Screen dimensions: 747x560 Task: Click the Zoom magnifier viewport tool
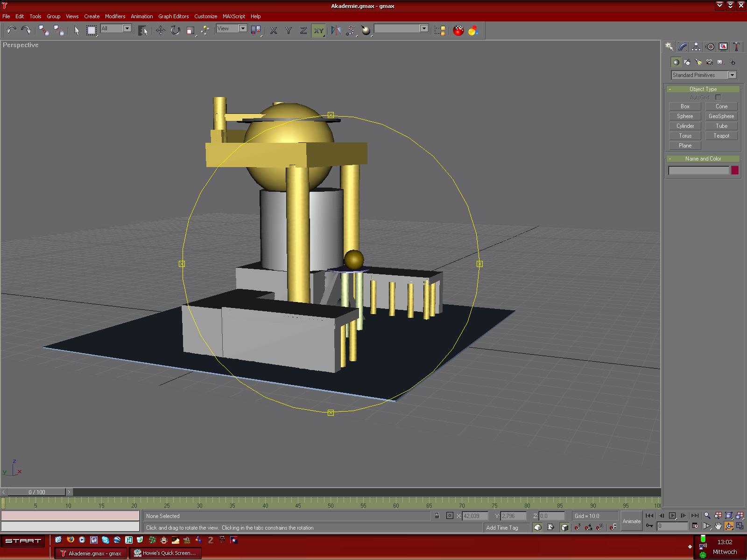(707, 516)
